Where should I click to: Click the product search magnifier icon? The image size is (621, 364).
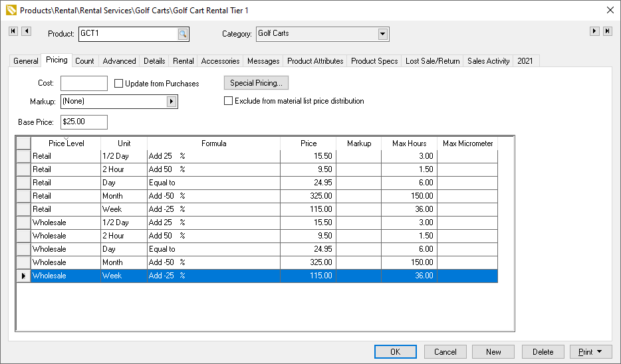[x=183, y=34]
